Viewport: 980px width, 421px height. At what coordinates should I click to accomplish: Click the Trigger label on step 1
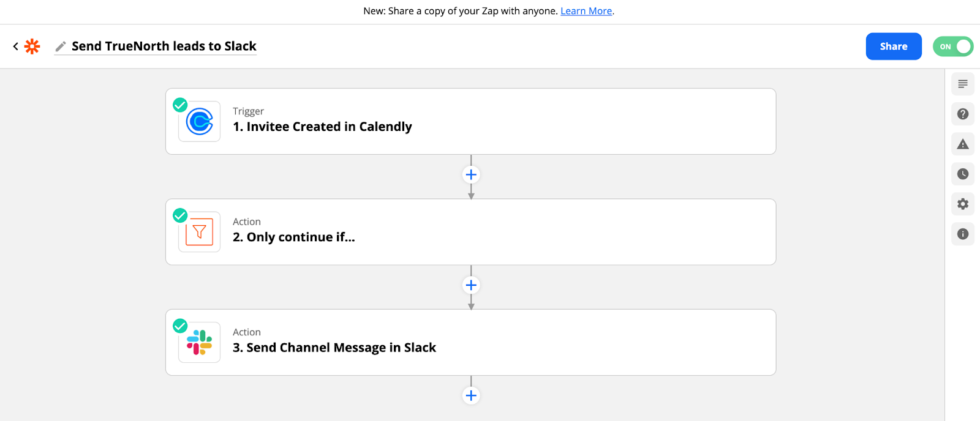point(248,111)
